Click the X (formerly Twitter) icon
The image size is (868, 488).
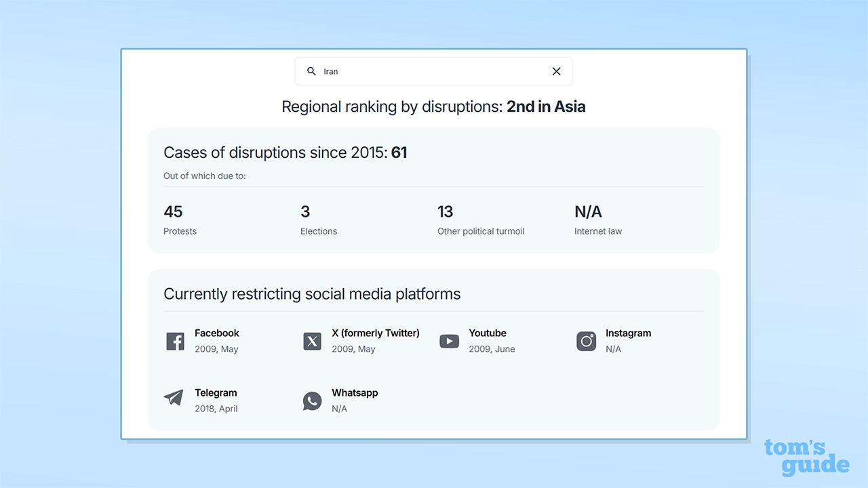point(312,341)
